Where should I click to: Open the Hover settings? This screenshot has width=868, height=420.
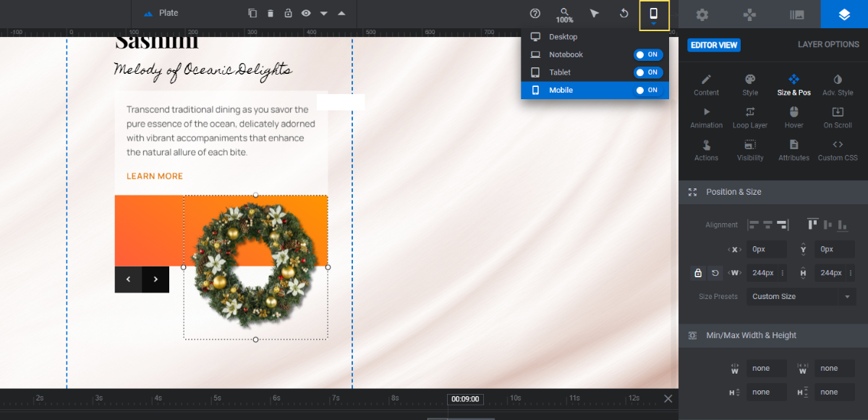click(x=794, y=117)
